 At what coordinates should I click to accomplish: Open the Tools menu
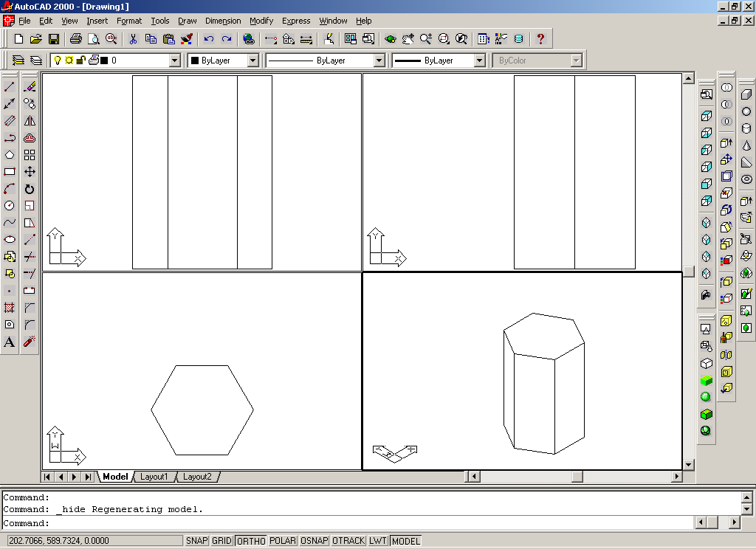point(160,21)
